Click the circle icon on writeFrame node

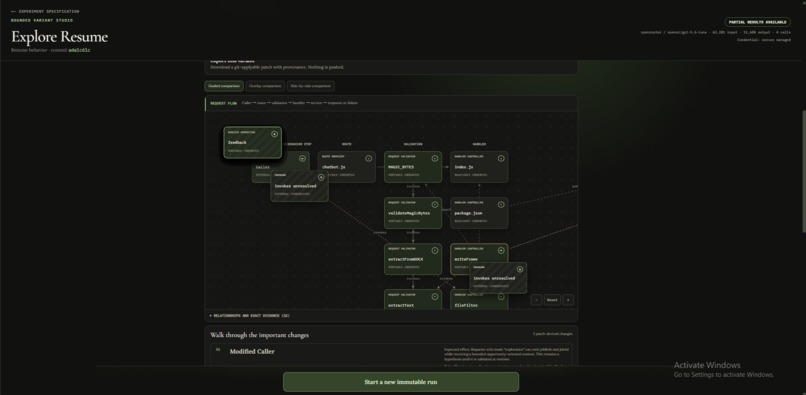tap(501, 250)
